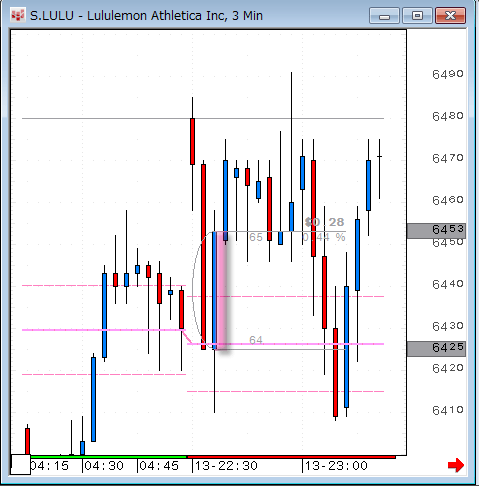Image resolution: width=479 pixels, height=486 pixels.
Task: Click the red scroll-right arrow
Action: pos(456,465)
